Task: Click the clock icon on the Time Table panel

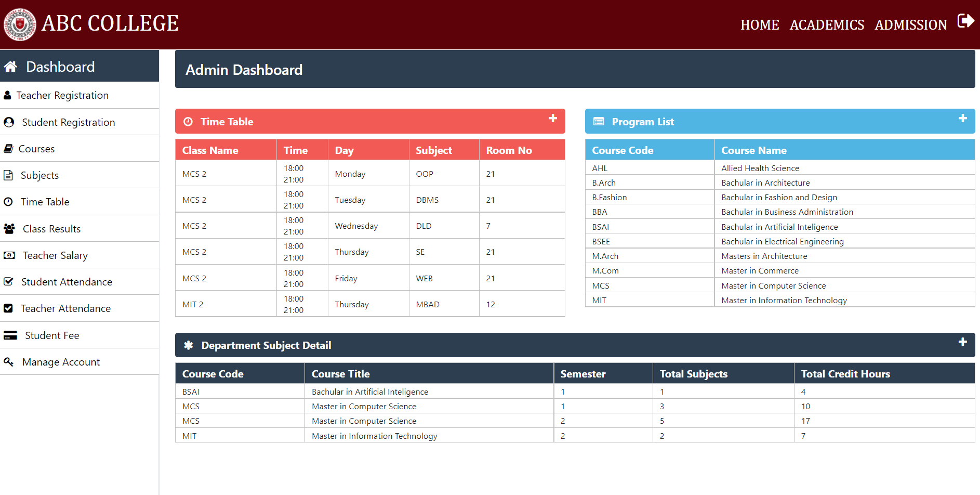Action: pyautogui.click(x=188, y=121)
